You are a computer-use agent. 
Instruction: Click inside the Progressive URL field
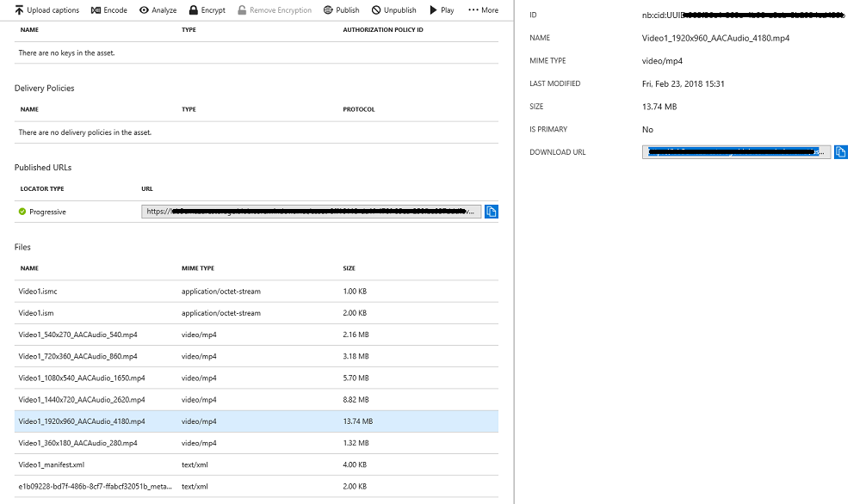[x=310, y=211]
